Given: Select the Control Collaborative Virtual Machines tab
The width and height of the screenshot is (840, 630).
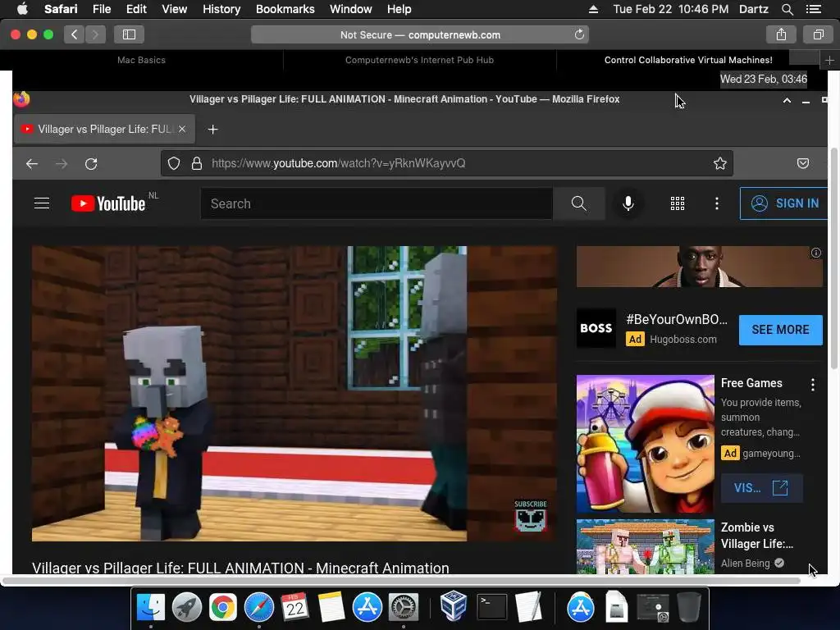Looking at the screenshot, I should (x=688, y=60).
